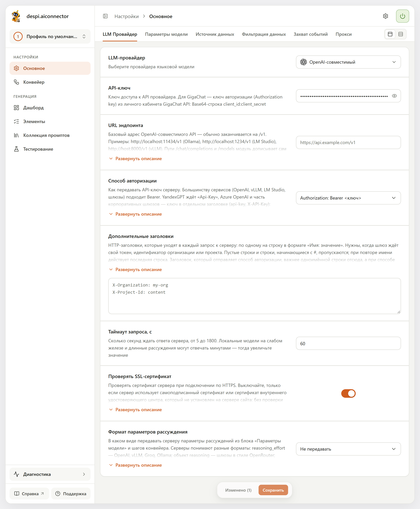Screen dimensions: 420x509
Task: Switch to Источник данных tab
Action: tap(215, 34)
